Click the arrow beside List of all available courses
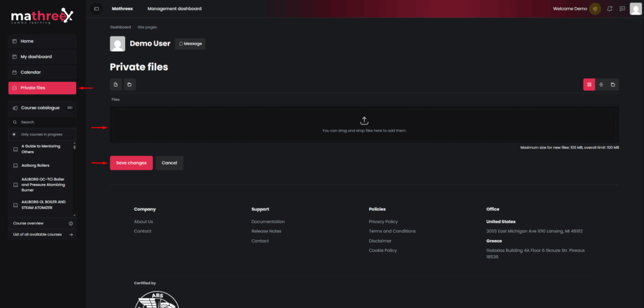644x308 pixels. [x=70, y=234]
